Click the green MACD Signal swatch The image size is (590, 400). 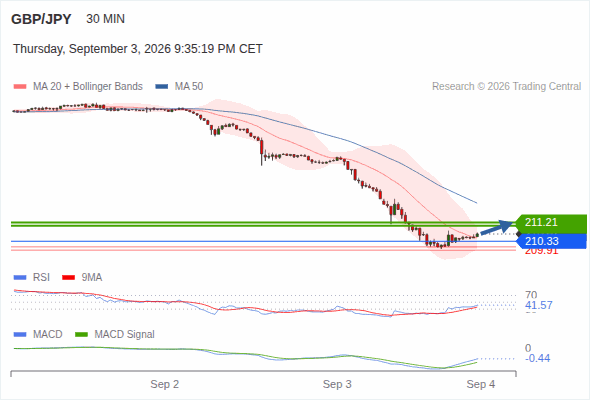(82, 335)
